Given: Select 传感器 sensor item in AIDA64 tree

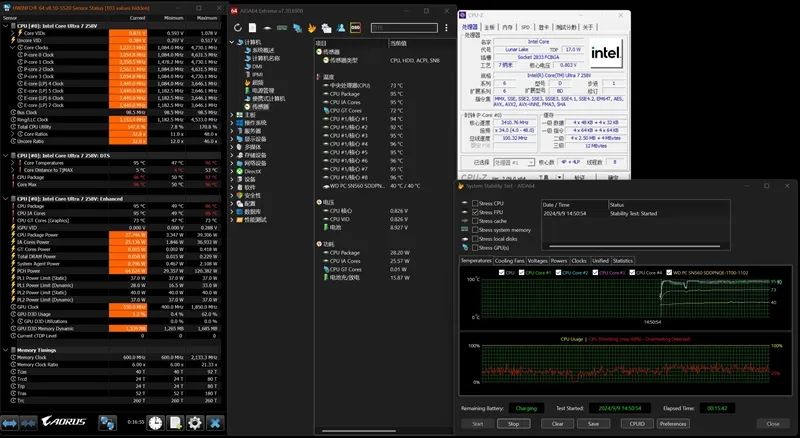Looking at the screenshot, I should [256, 107].
